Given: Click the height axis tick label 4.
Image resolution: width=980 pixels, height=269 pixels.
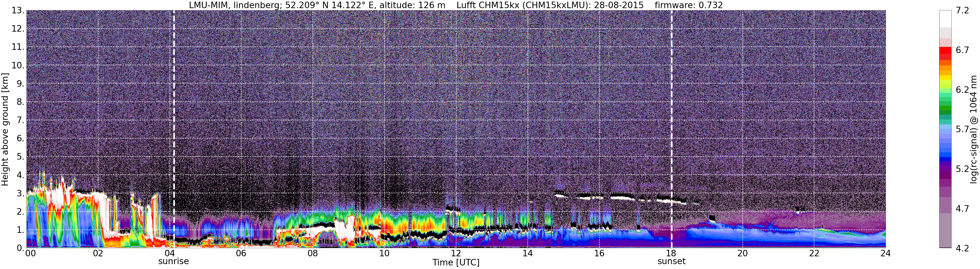Looking at the screenshot, I should click(x=21, y=175).
